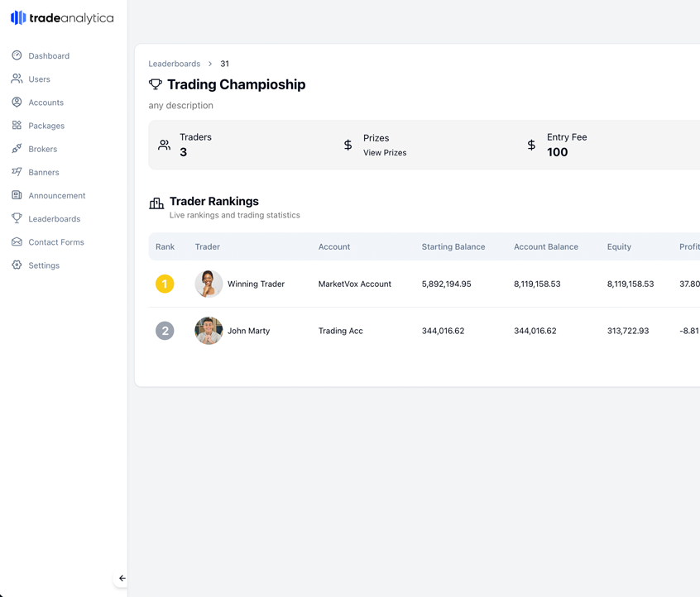Click the Users icon in sidebar
Image resolution: width=700 pixels, height=597 pixels.
(17, 79)
